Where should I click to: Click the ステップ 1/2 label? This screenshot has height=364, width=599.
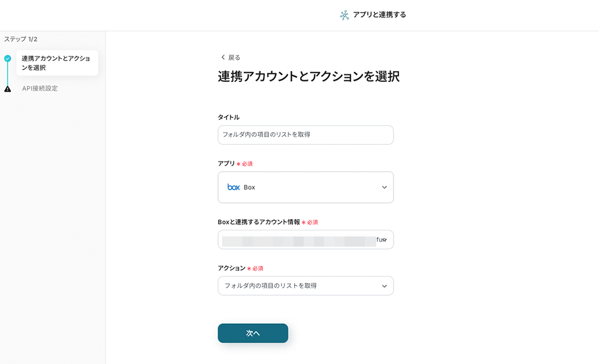[x=21, y=39]
